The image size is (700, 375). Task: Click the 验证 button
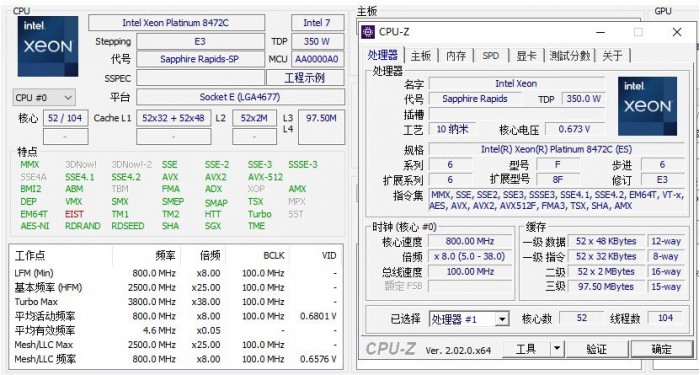tap(596, 349)
